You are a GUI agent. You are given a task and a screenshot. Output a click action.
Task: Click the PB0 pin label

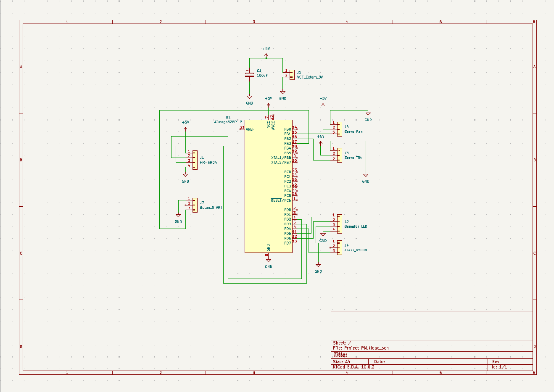click(x=288, y=129)
